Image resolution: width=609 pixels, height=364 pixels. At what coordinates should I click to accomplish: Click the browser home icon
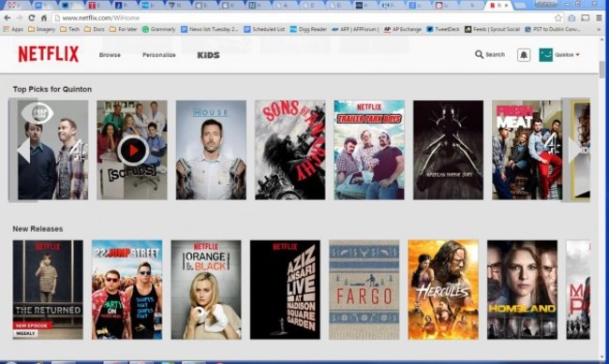pyautogui.click(x=44, y=18)
